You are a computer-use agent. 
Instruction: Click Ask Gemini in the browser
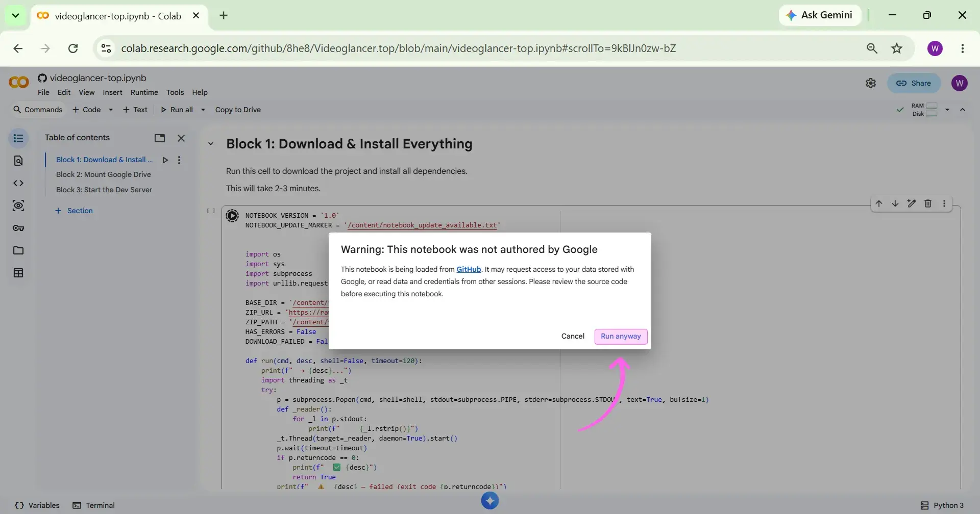point(820,15)
